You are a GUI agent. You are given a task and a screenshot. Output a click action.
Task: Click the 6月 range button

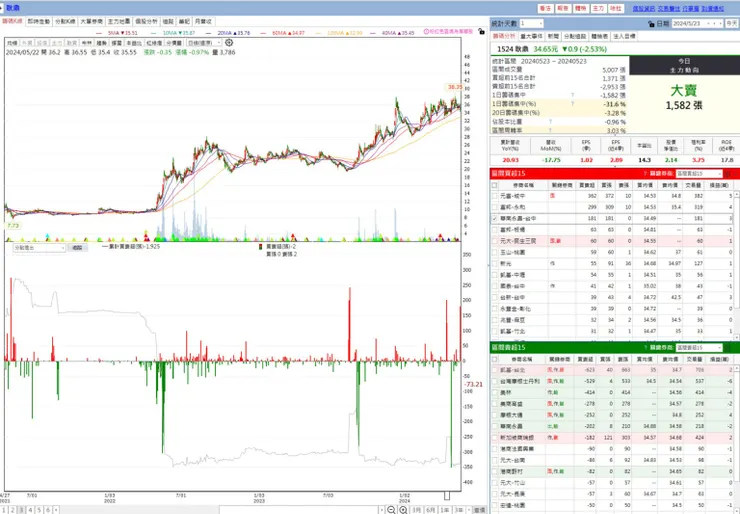(430, 510)
